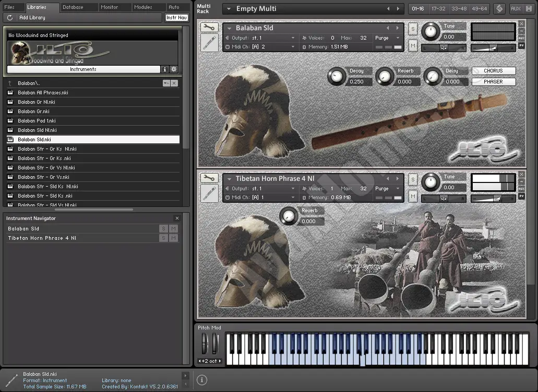Click the Balaban Sld instrument thumbnail icon
The width and height of the screenshot is (538, 392).
coord(209,43)
